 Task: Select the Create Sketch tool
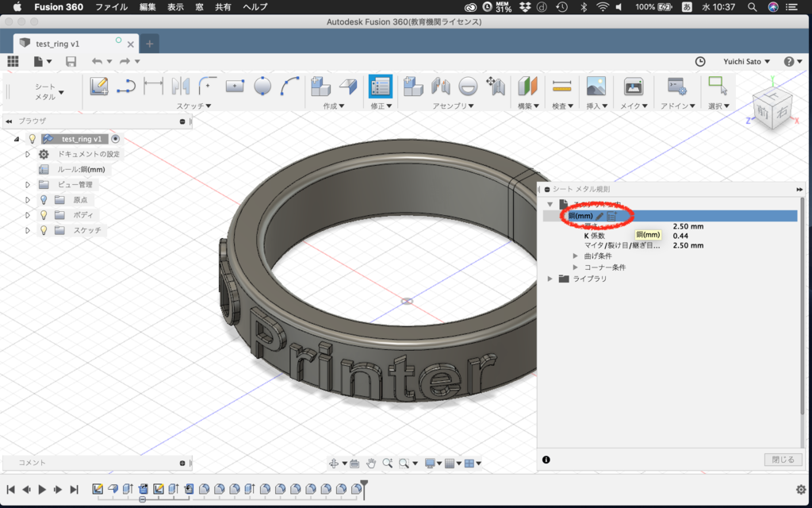tap(99, 87)
